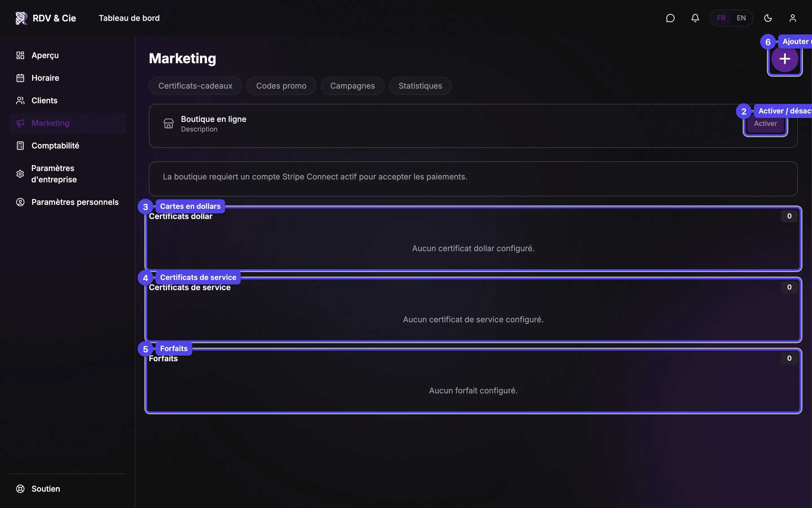Click the Forfaits section heading
The width and height of the screenshot is (812, 508).
point(164,358)
